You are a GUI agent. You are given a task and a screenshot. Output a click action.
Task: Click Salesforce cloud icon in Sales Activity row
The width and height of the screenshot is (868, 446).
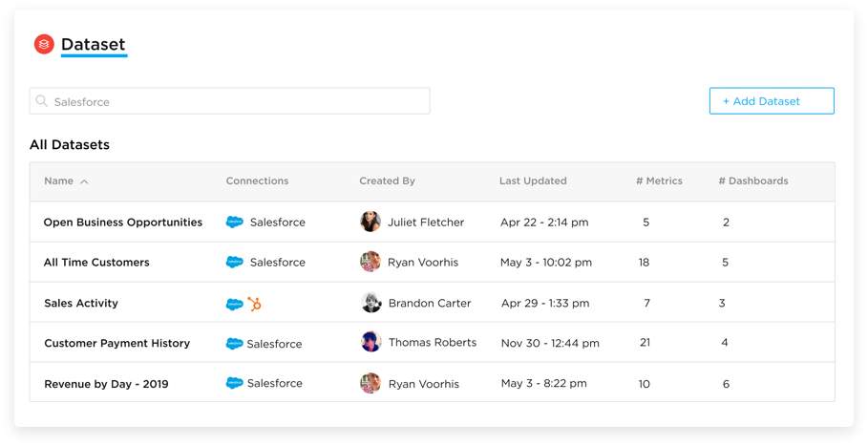tap(234, 304)
